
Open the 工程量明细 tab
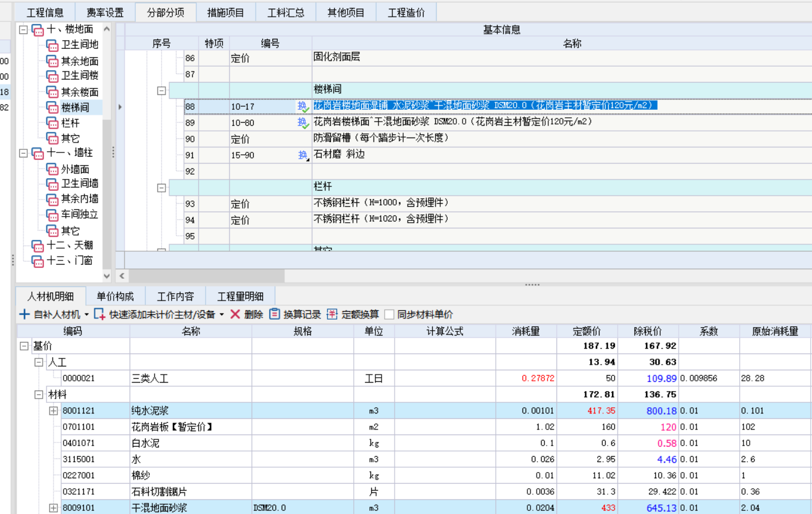(x=241, y=296)
